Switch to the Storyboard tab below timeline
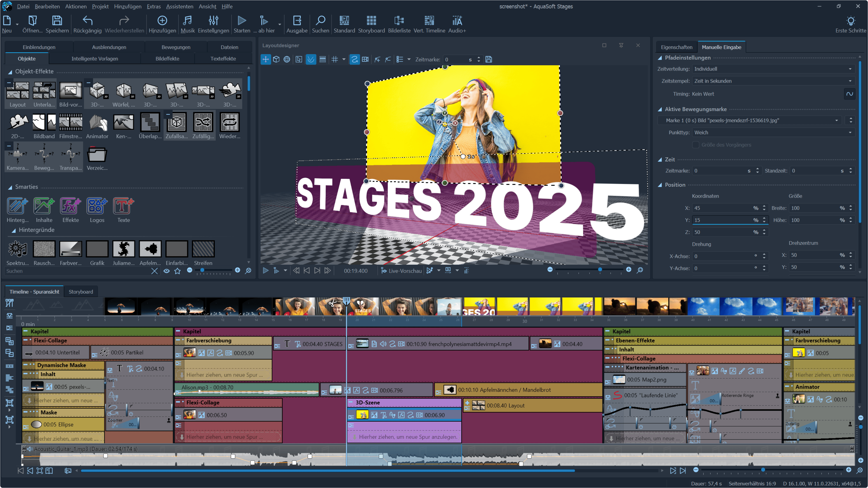This screenshot has width=868, height=488. (x=80, y=292)
